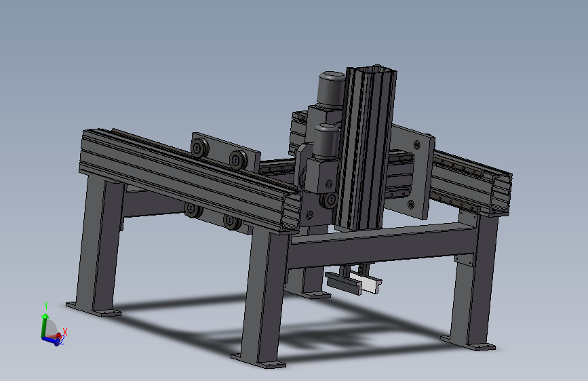Viewport: 588px width, 381px height.
Task: Select the gray clamp piece beside white tool
Action: click(343, 283)
